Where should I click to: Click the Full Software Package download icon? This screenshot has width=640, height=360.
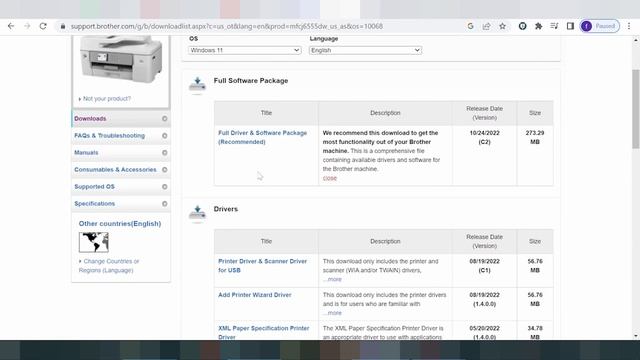click(198, 84)
